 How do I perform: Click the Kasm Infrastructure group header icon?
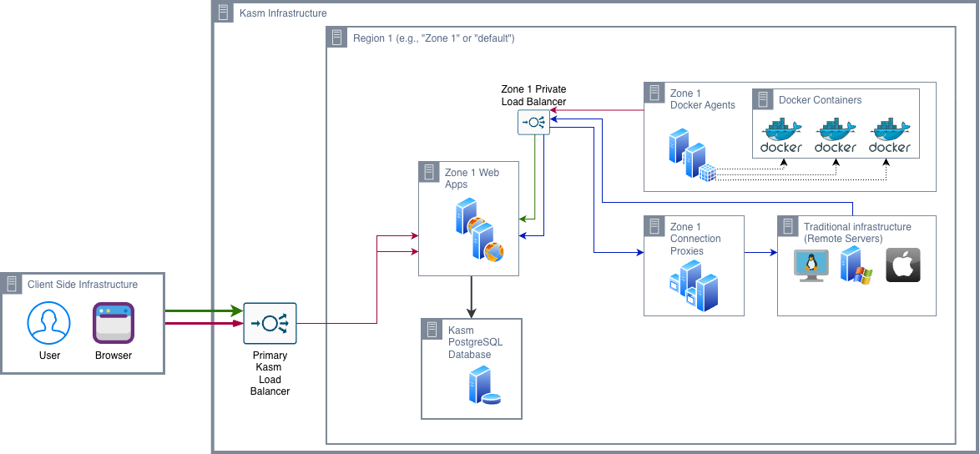coord(224,13)
